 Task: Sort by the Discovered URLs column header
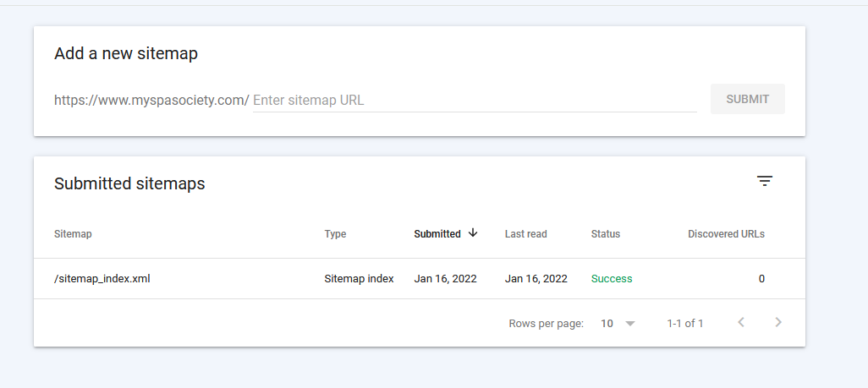click(726, 234)
